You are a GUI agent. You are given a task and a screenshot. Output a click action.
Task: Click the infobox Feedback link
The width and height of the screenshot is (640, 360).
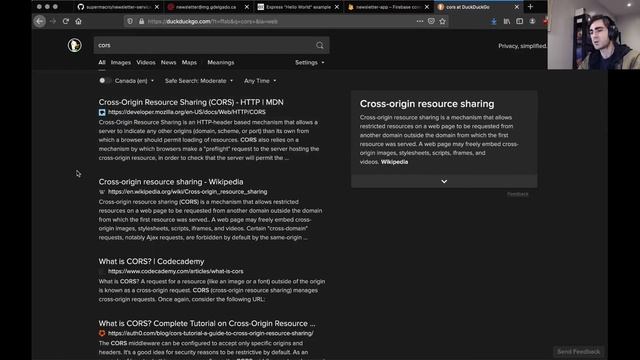pos(518,194)
